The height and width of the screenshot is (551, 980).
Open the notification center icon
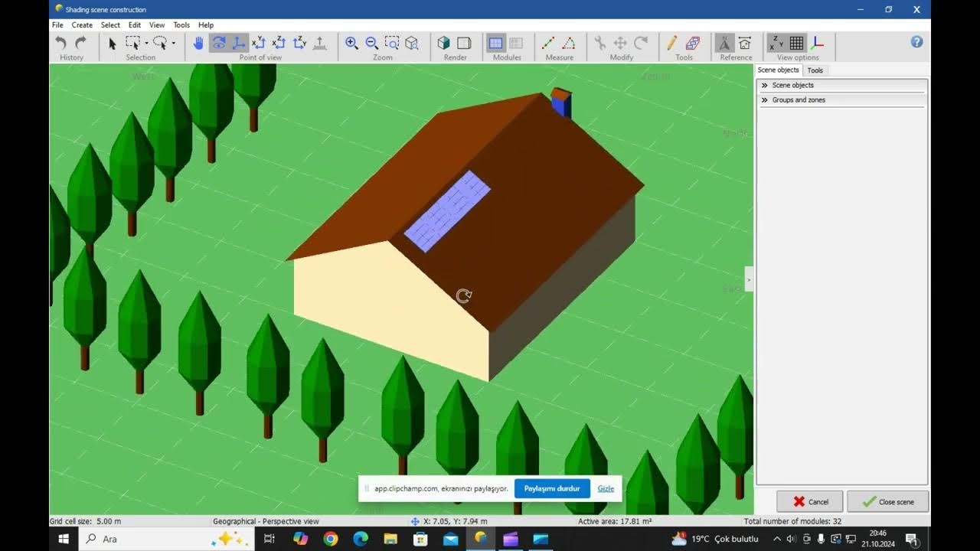click(x=911, y=539)
